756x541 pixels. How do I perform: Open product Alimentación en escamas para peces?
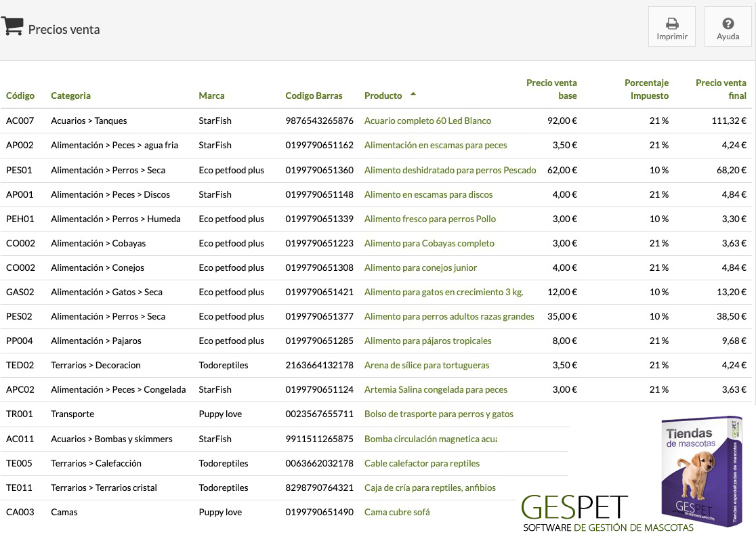(x=436, y=145)
